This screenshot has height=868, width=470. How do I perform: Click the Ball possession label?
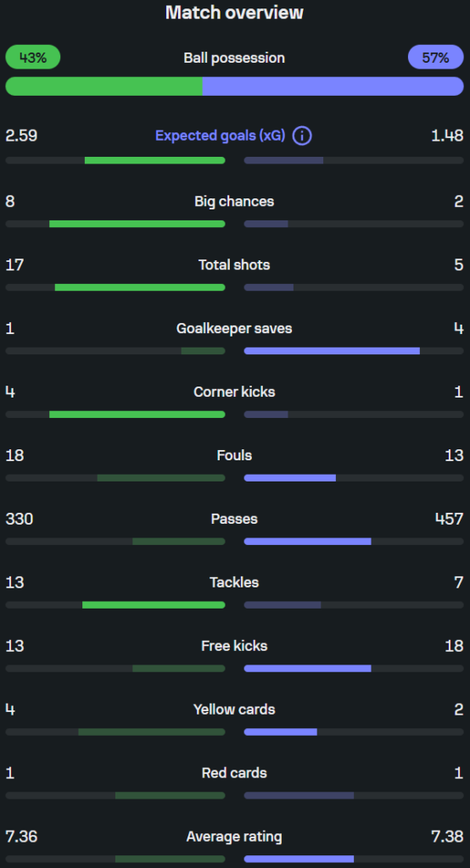[234, 58]
